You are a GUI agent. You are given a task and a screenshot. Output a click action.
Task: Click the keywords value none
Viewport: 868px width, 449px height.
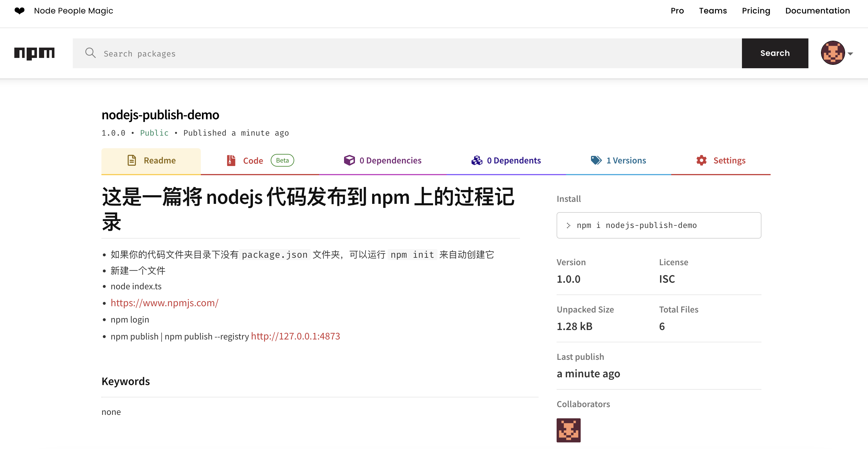[111, 412]
